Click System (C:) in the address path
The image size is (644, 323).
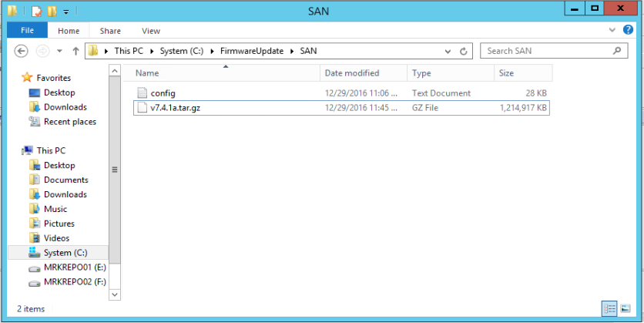[182, 51]
